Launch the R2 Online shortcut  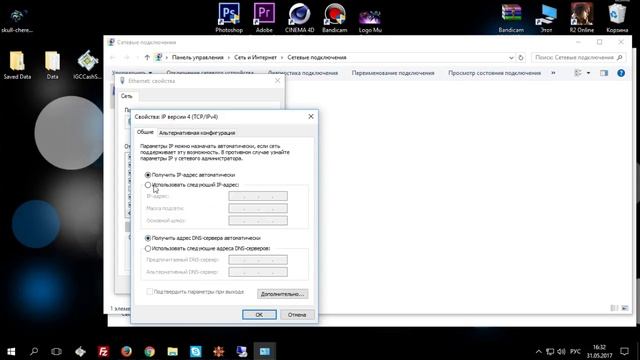(582, 17)
